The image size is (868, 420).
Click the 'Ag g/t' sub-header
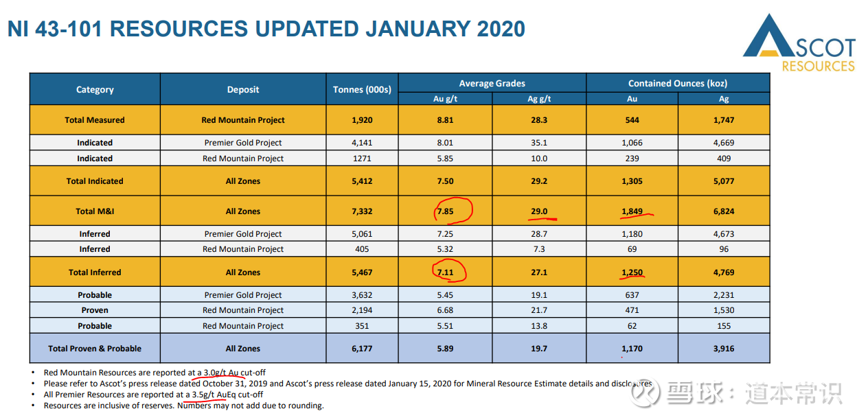click(x=539, y=99)
